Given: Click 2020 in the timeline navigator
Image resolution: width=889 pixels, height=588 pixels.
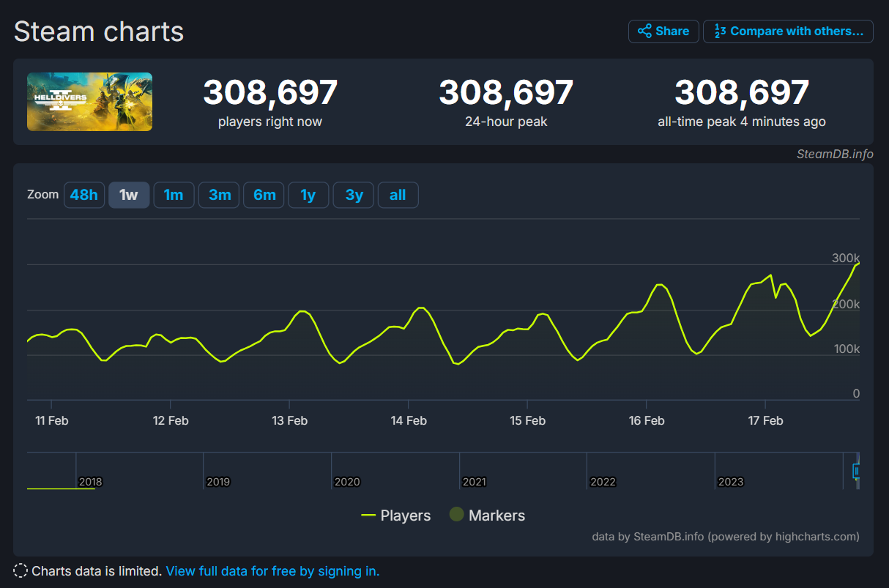Looking at the screenshot, I should click(347, 482).
